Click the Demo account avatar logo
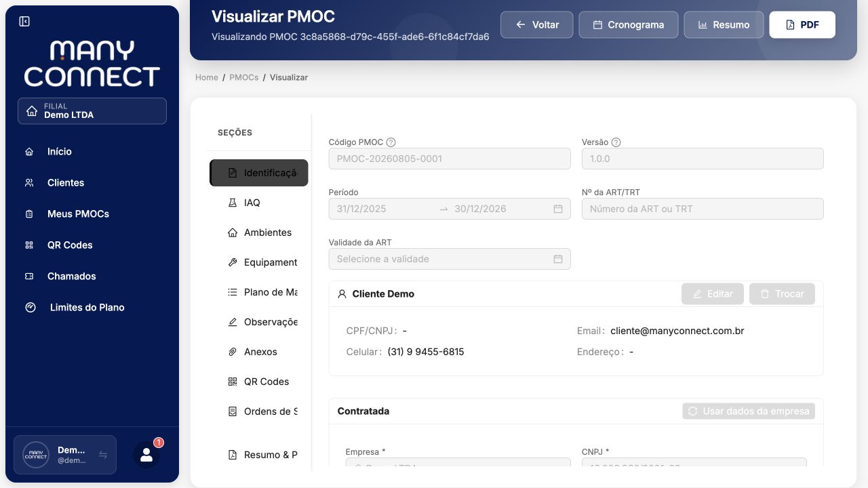 tap(36, 455)
